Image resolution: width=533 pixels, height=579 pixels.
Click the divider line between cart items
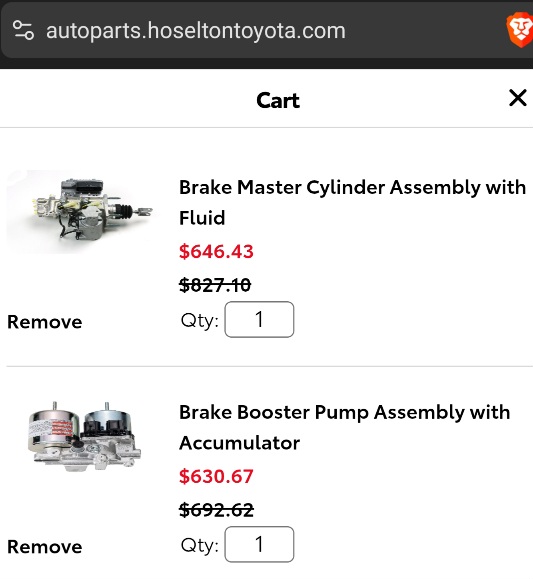pos(270,366)
